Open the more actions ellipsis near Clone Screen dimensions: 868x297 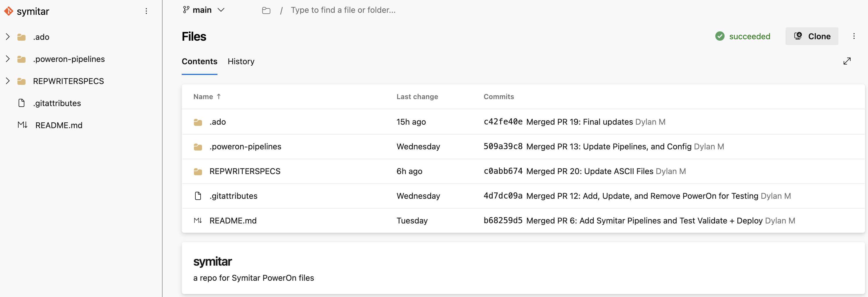tap(854, 36)
